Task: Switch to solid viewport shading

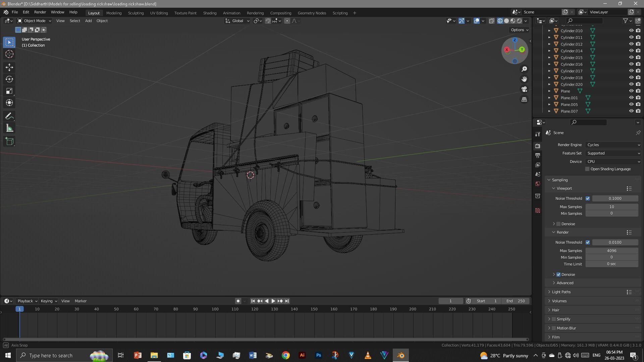Action: pos(506,21)
